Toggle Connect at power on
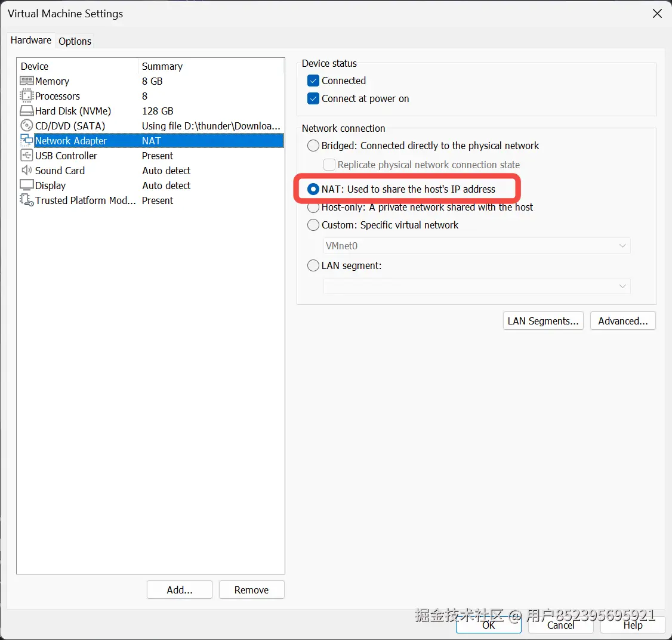 click(313, 98)
